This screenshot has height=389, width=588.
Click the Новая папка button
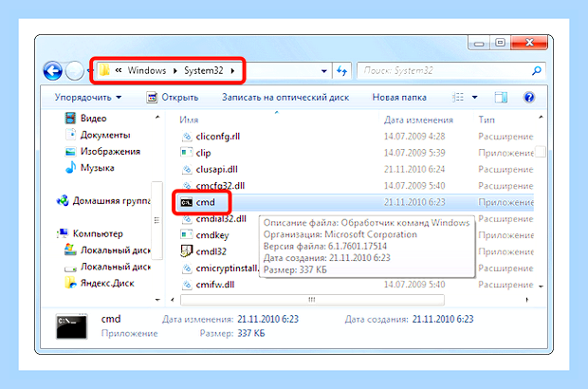(399, 98)
